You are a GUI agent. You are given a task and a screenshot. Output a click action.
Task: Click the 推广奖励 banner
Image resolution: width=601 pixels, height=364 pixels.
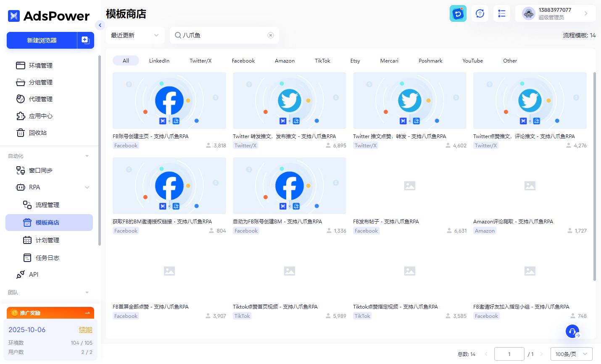50,313
